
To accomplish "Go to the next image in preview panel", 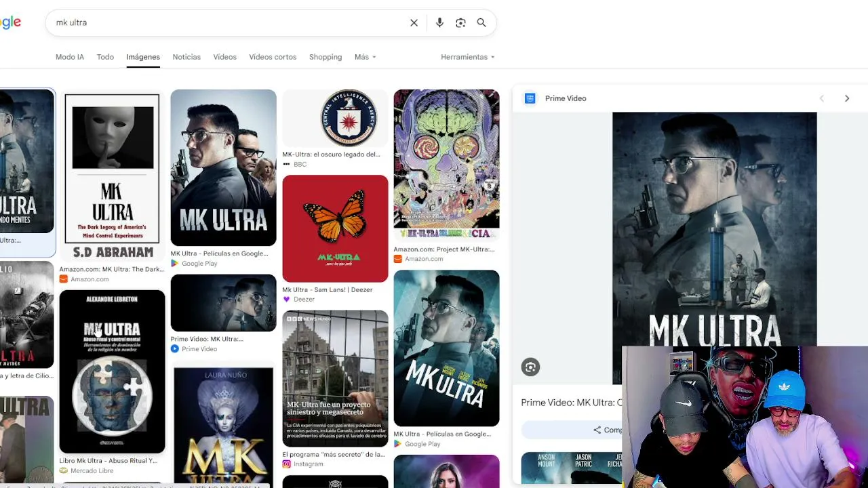I will click(847, 98).
